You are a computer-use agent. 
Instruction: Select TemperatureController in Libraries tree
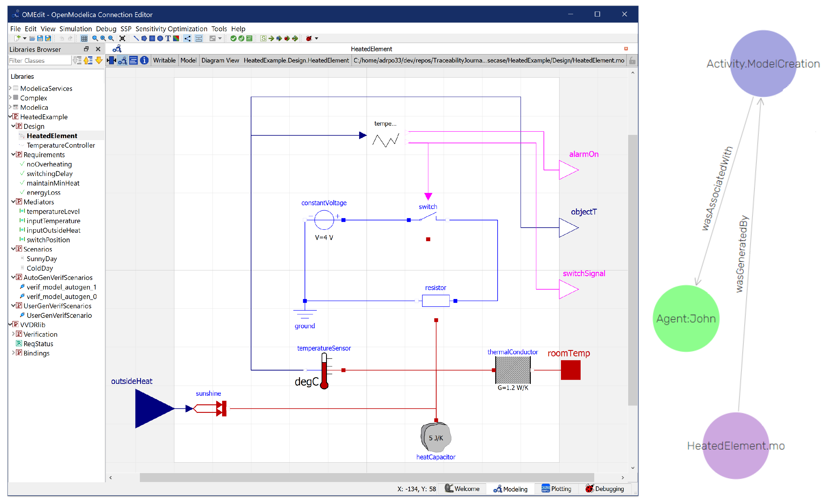61,145
